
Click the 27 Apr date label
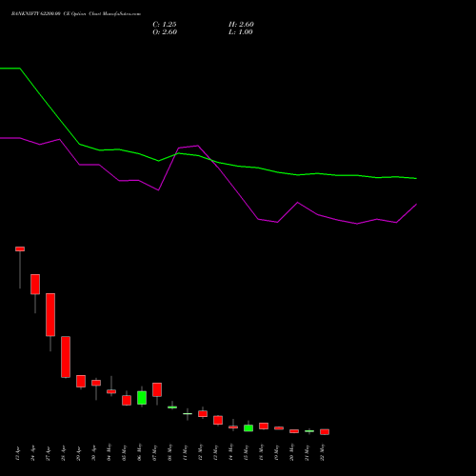pos(49,453)
